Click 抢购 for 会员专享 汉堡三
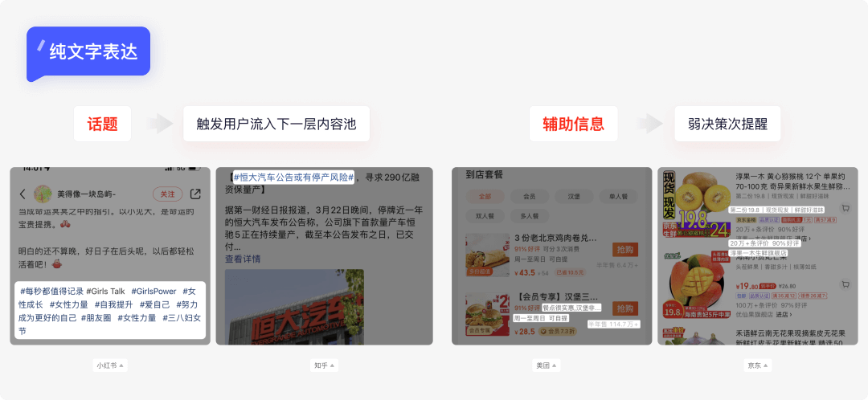This screenshot has width=868, height=400. point(625,308)
